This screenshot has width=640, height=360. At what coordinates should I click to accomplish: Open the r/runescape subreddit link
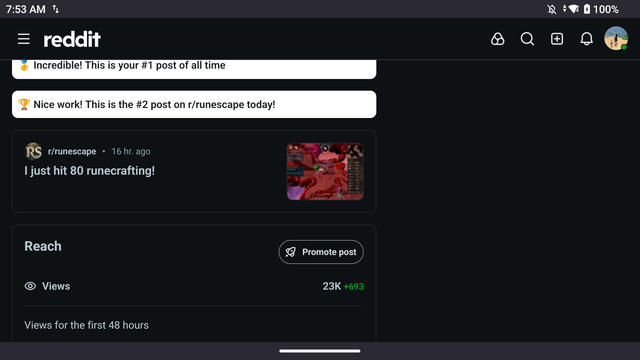72,151
